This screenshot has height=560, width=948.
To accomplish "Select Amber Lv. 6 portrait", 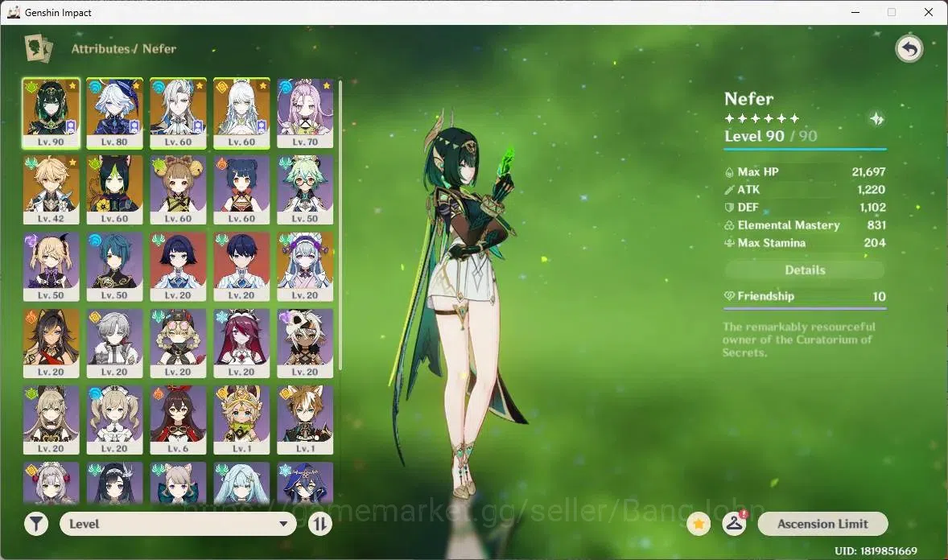I will (178, 420).
